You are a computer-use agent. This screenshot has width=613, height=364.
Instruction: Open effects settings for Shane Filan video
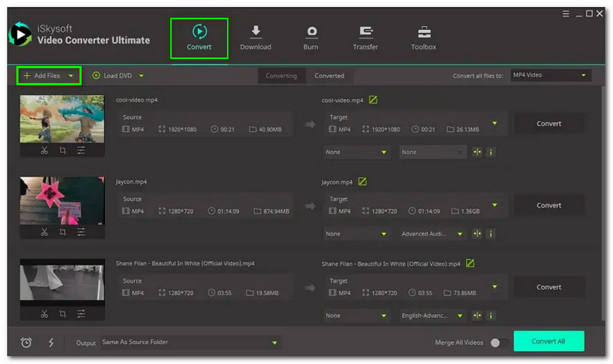[81, 314]
